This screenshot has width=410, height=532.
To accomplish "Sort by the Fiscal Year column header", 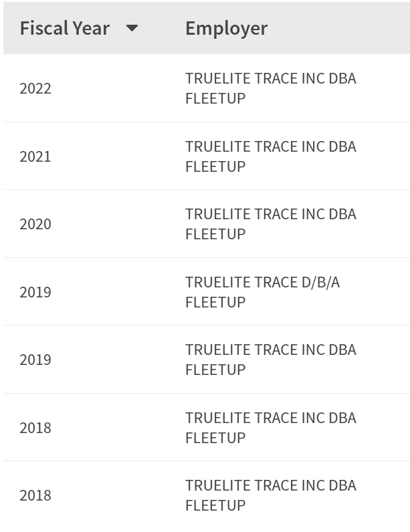I will [x=64, y=28].
